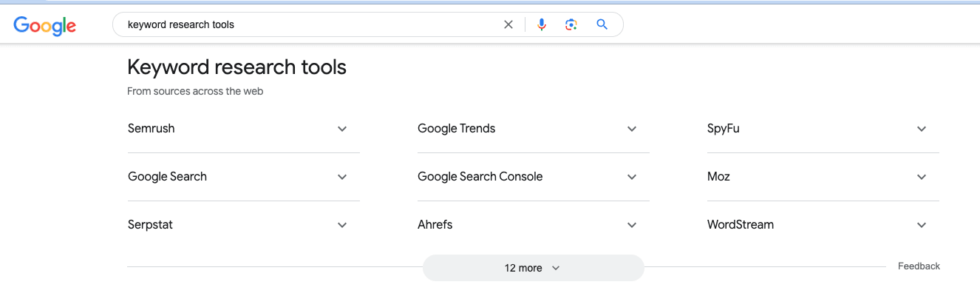Click the Google logo
980x296 pixels.
[x=44, y=25]
